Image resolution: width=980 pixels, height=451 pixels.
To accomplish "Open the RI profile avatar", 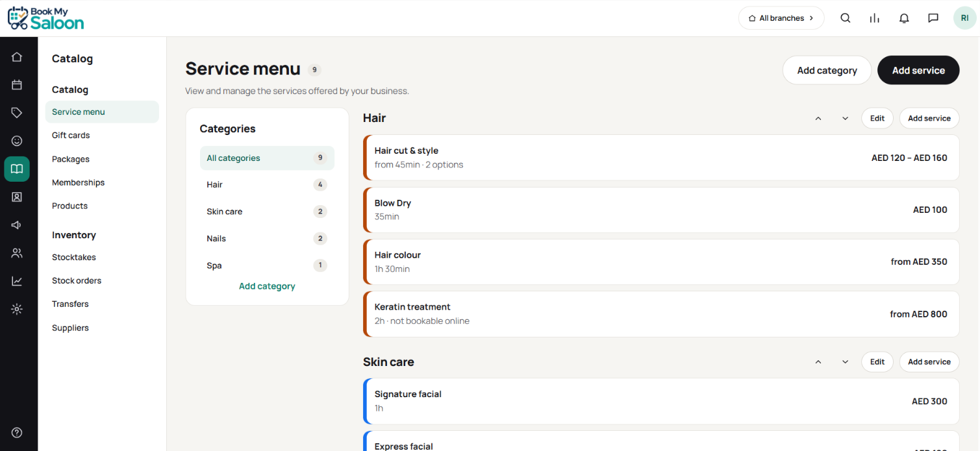I will click(x=965, y=18).
